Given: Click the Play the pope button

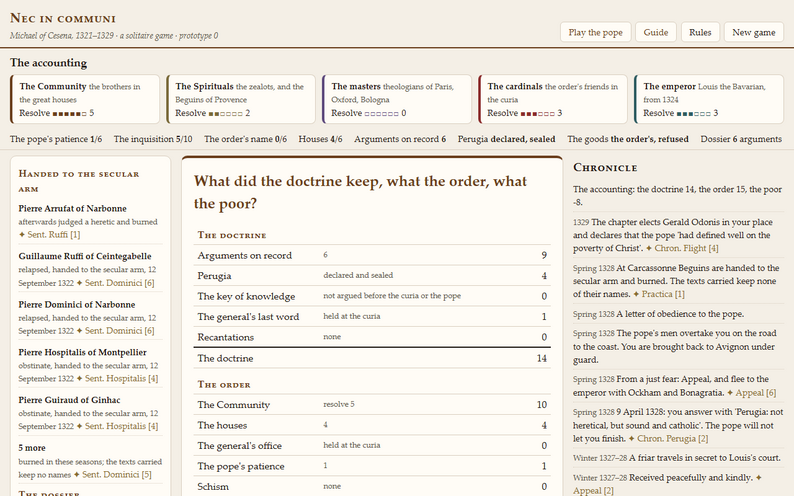Looking at the screenshot, I should pos(595,32).
